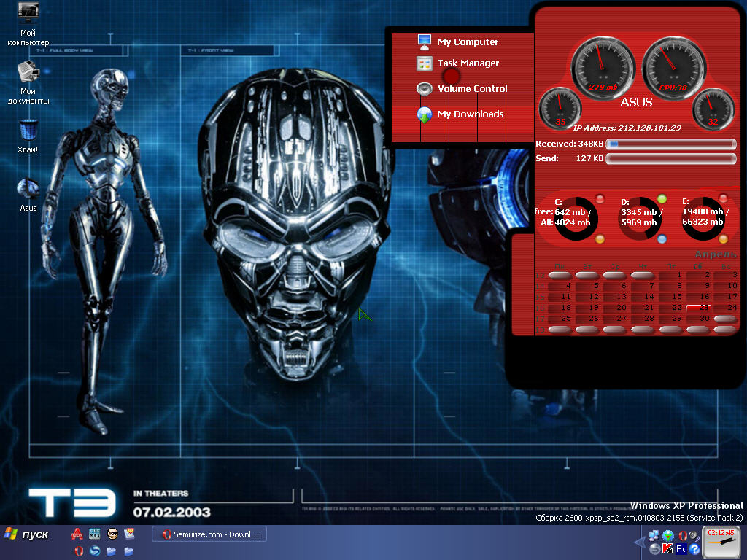The width and height of the screenshot is (747, 560).
Task: Click the Send: 127 KB text
Action: tap(569, 158)
